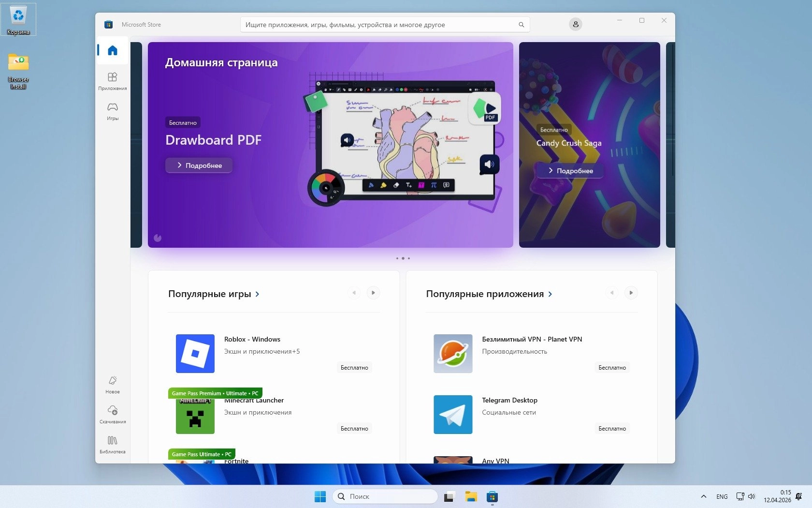Screen dimensions: 812x508
Task: Click the search magnifier icon in Store
Action: [x=522, y=25]
